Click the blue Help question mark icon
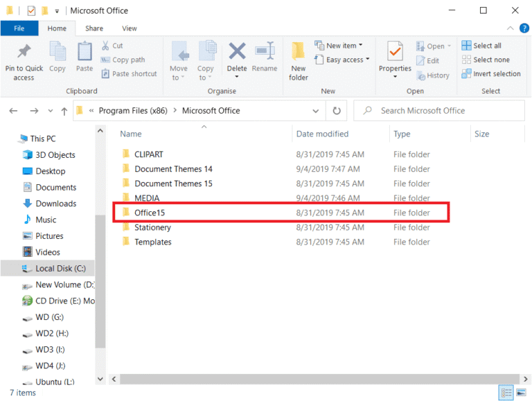The image size is (532, 401). point(524,28)
